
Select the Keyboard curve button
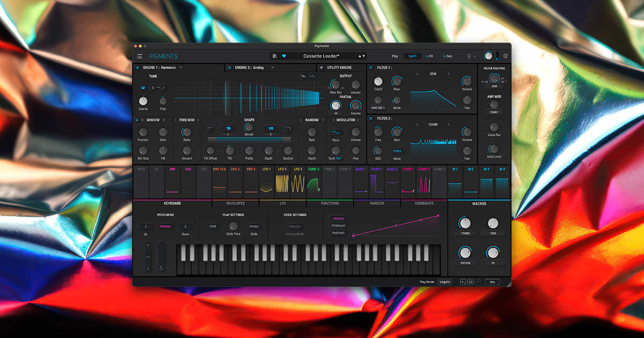(x=338, y=233)
